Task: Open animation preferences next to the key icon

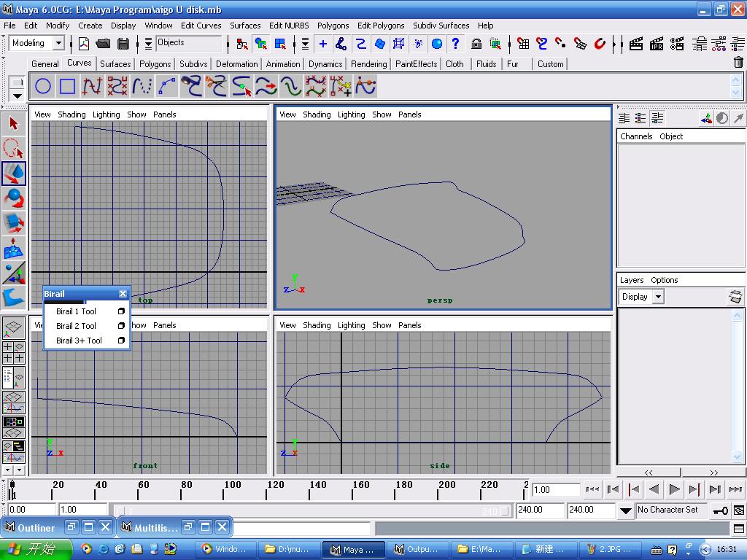Action: (x=739, y=510)
